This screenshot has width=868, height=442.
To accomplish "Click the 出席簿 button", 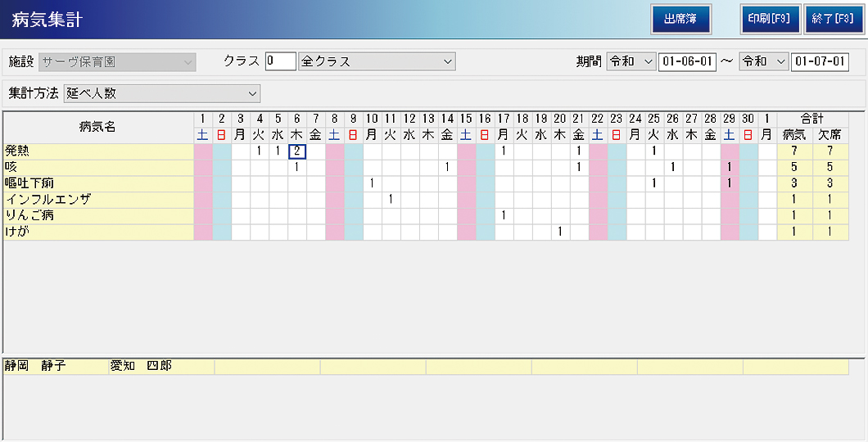I will (680, 20).
